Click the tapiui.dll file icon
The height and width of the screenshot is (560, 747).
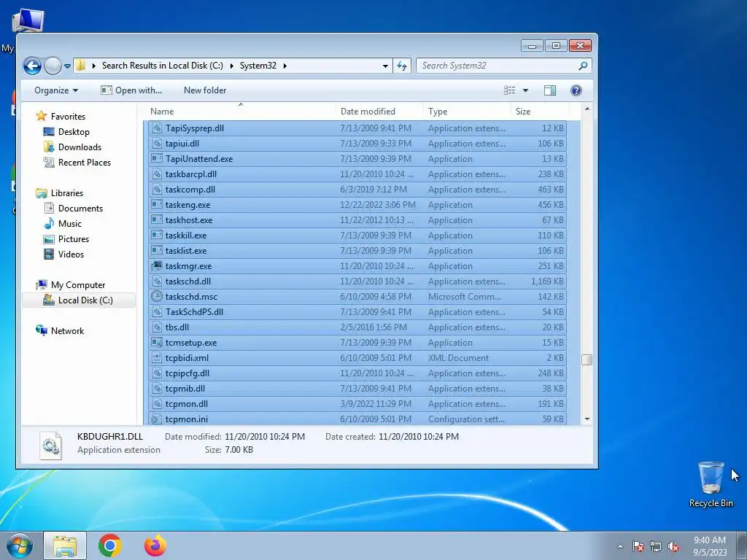pyautogui.click(x=156, y=144)
